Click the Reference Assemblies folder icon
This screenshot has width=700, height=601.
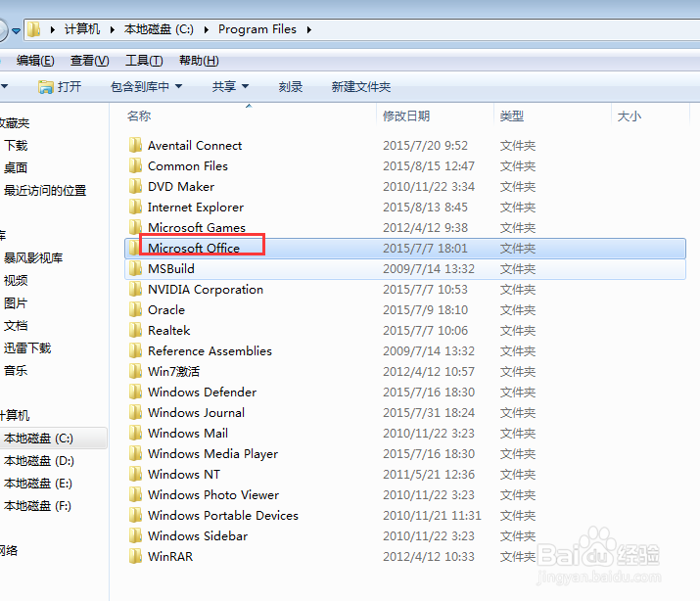[135, 350]
